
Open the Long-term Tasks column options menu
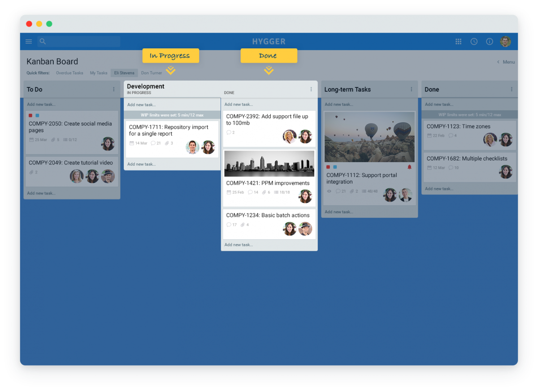(x=412, y=89)
